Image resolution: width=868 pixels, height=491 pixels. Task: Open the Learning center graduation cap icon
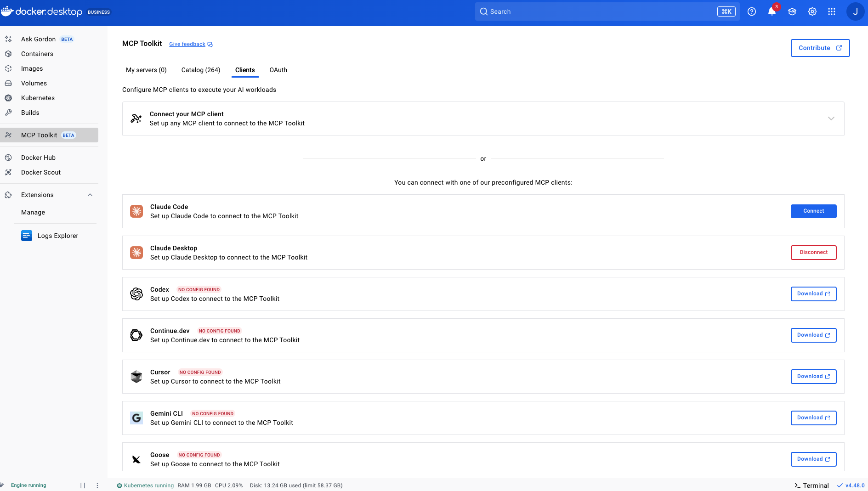pyautogui.click(x=792, y=12)
